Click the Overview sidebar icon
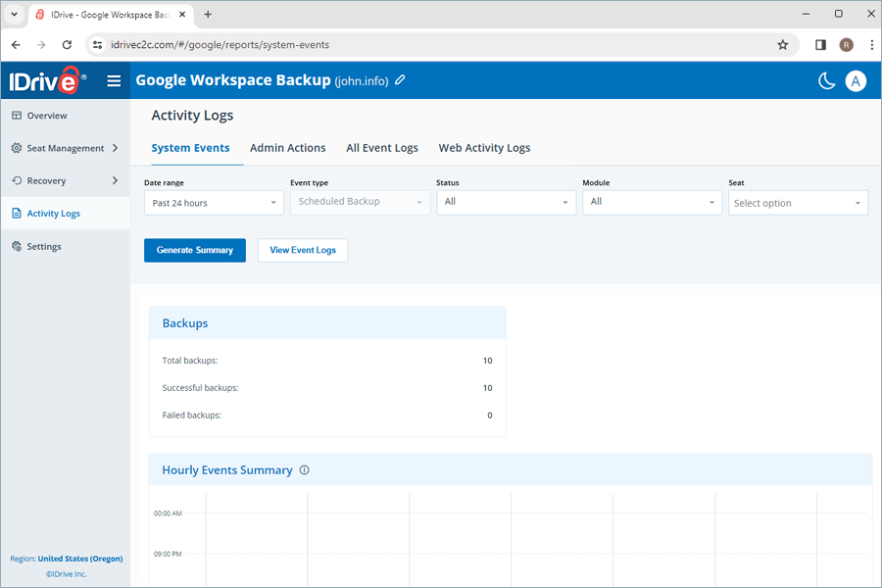This screenshot has width=882, height=588. click(17, 116)
